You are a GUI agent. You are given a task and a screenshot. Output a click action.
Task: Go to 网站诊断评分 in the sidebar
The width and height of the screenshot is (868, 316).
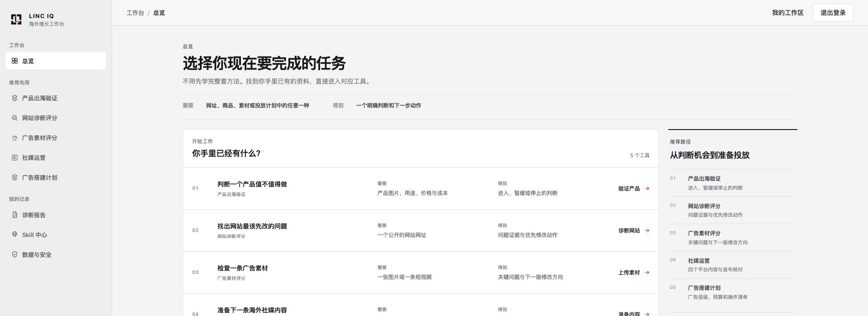tap(56, 118)
